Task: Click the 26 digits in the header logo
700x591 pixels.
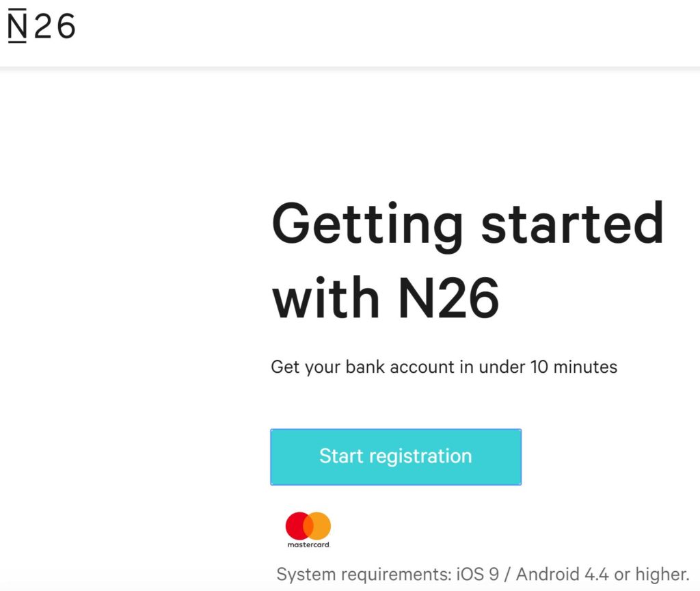Action: 55,27
